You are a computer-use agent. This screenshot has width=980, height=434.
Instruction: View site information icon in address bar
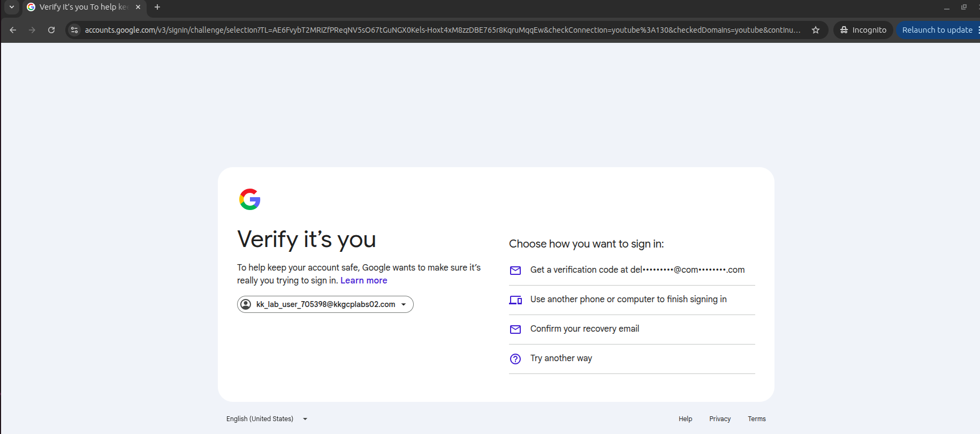[x=74, y=30]
